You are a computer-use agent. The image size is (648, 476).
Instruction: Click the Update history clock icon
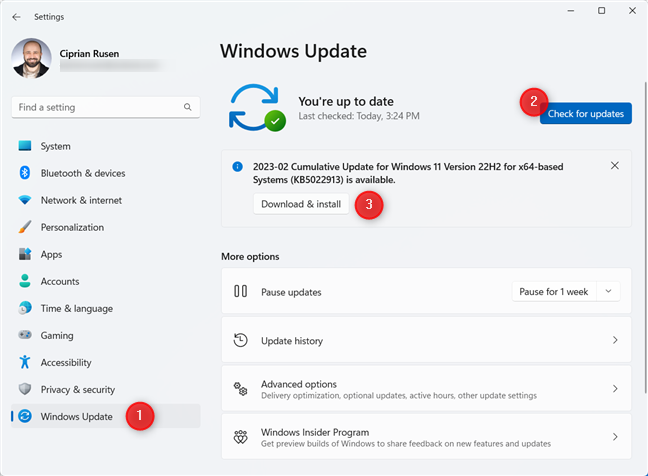coord(241,340)
